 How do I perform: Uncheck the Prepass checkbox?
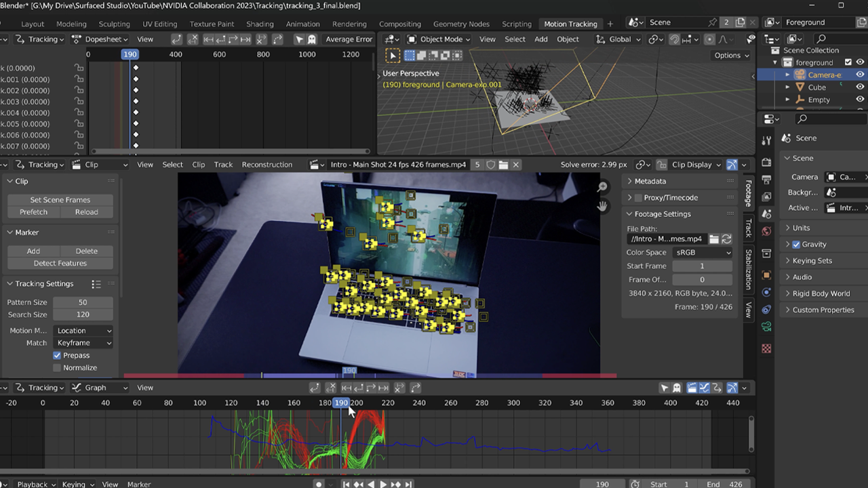tap(57, 355)
